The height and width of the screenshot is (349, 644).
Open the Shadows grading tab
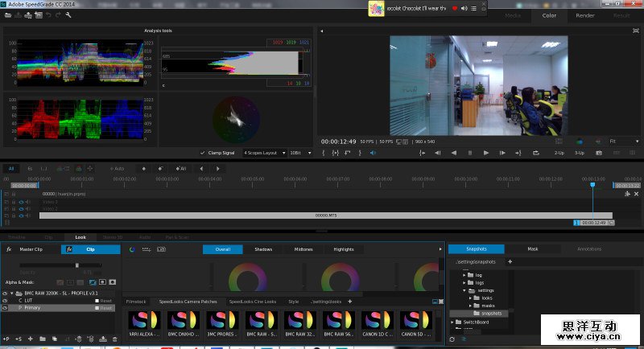click(263, 249)
